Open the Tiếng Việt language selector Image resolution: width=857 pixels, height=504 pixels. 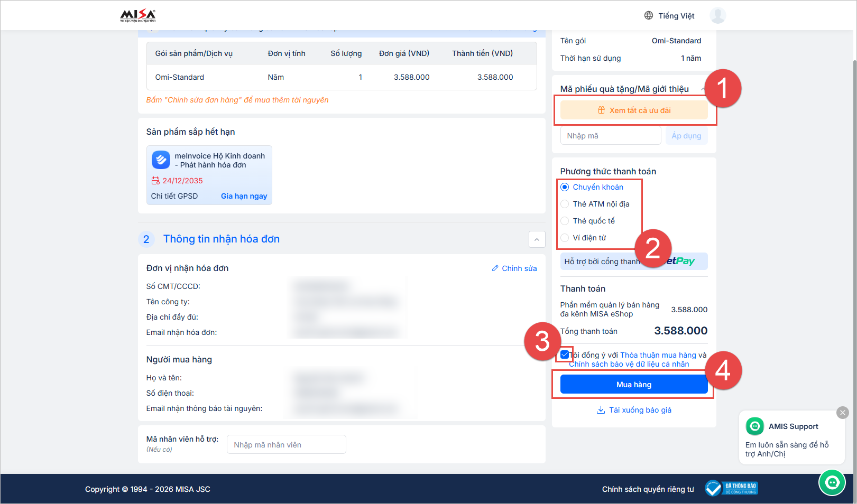669,16
